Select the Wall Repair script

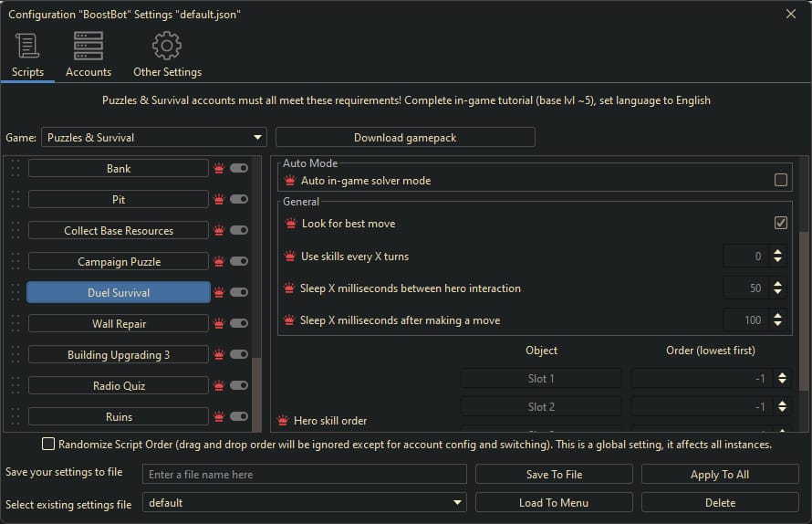pos(119,324)
